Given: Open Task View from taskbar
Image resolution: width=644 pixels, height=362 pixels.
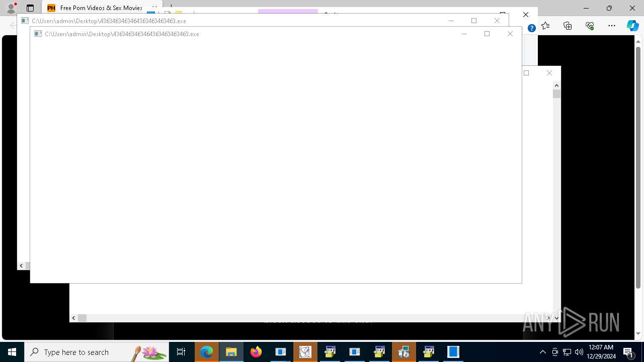Looking at the screenshot, I should point(181,352).
